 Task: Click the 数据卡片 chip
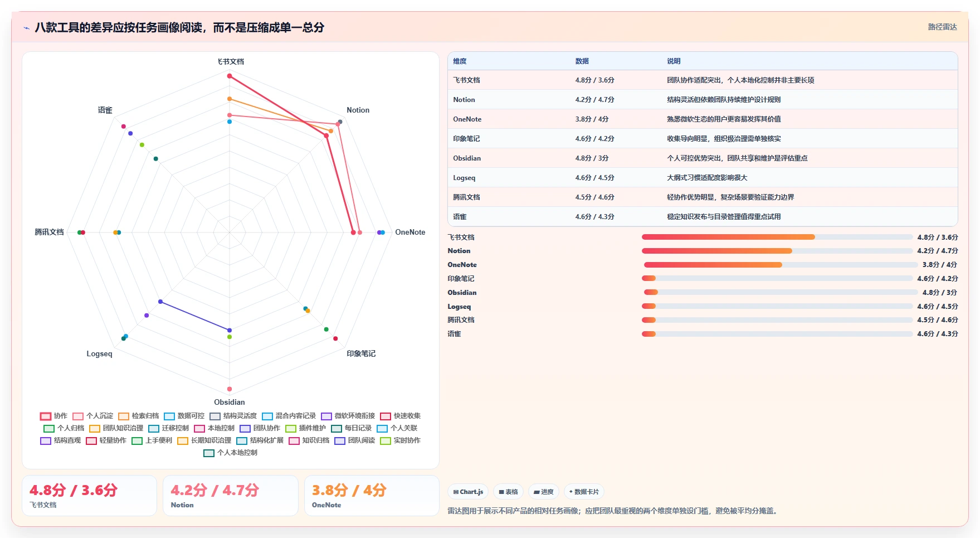point(584,492)
